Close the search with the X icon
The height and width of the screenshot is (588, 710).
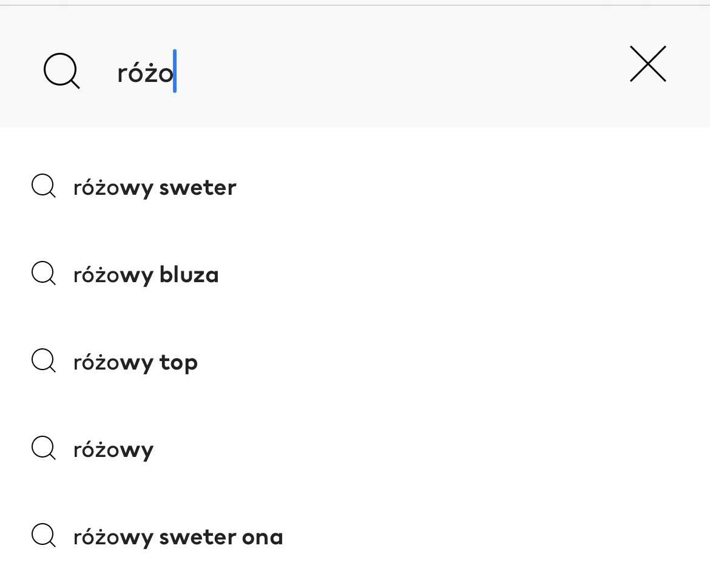coord(648,64)
